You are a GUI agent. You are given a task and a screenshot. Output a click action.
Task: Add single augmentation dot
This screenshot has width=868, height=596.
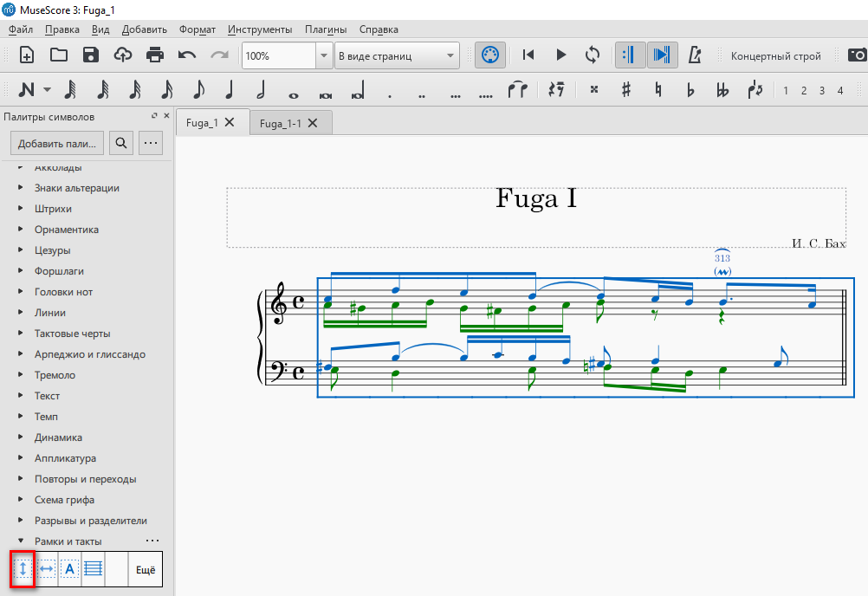pos(390,96)
